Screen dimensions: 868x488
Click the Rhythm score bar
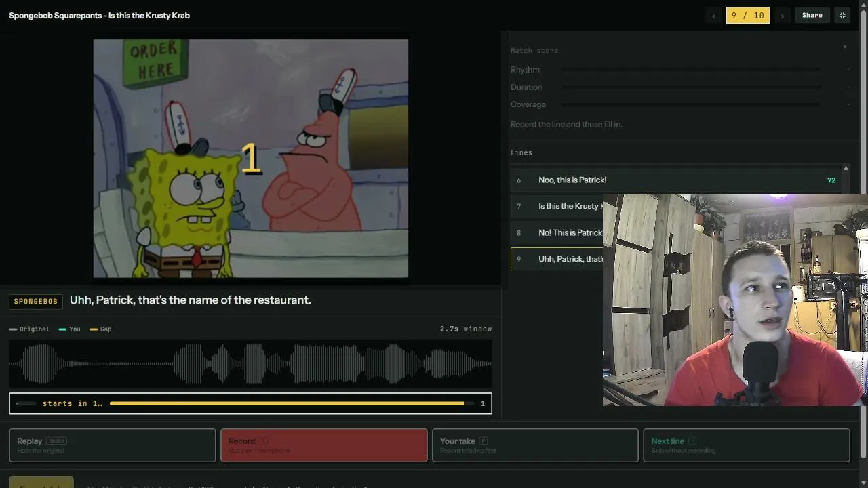(x=691, y=70)
